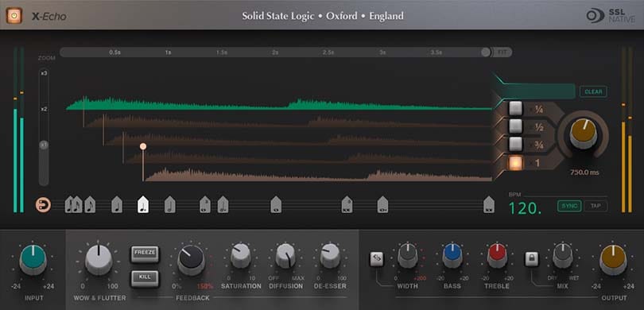The height and width of the screenshot is (310, 644).
Task: Click the teal INPUT gain knob
Action: tap(33, 259)
